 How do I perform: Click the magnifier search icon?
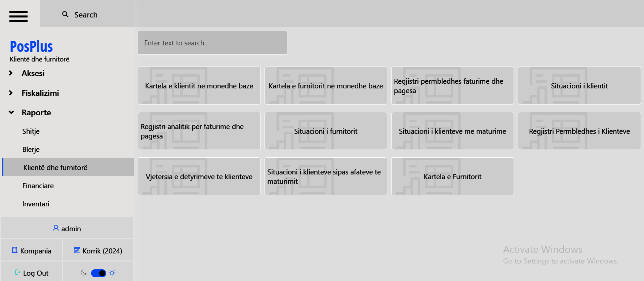click(65, 14)
